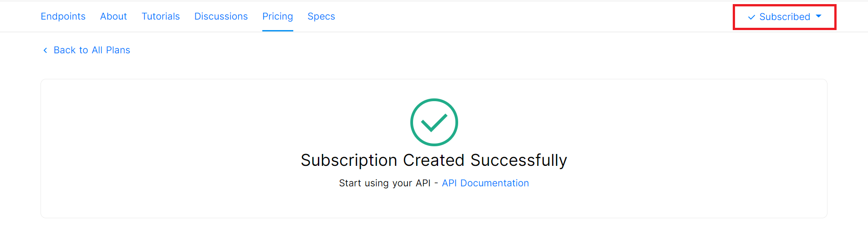The image size is (868, 231).
Task: Click the Subscribed text label
Action: (x=785, y=17)
